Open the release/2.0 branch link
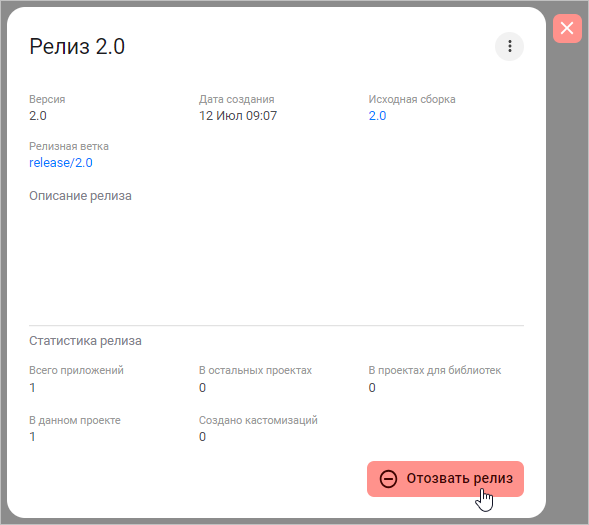This screenshot has width=589, height=525. click(x=61, y=163)
